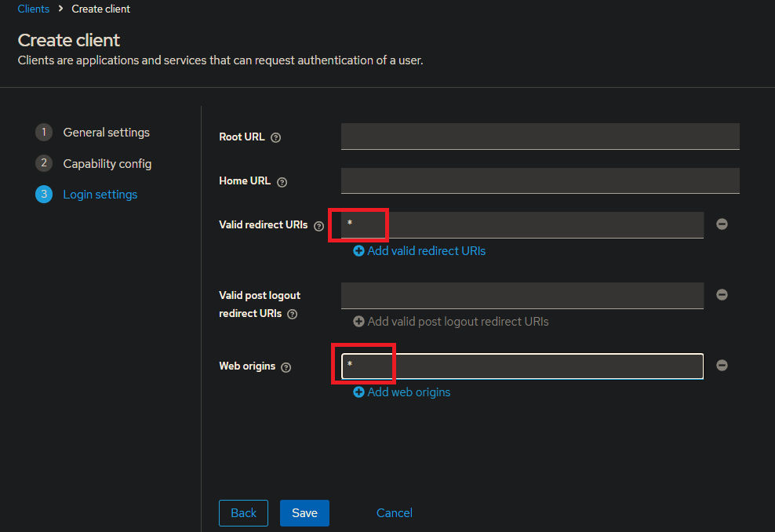Viewport: 775px width, 532px height.
Task: Focus the Home URL input field
Action: pos(540,180)
